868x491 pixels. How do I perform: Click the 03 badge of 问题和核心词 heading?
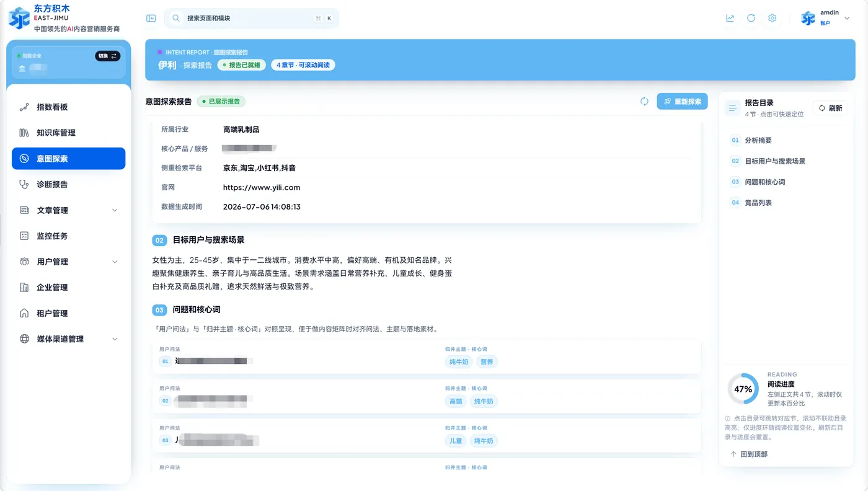[159, 309]
